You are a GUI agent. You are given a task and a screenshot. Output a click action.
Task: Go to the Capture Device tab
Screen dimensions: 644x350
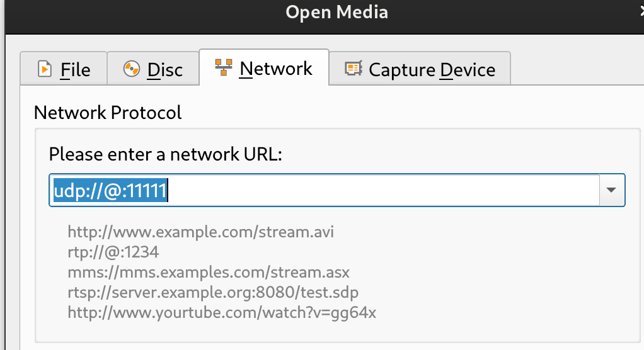[x=432, y=69]
